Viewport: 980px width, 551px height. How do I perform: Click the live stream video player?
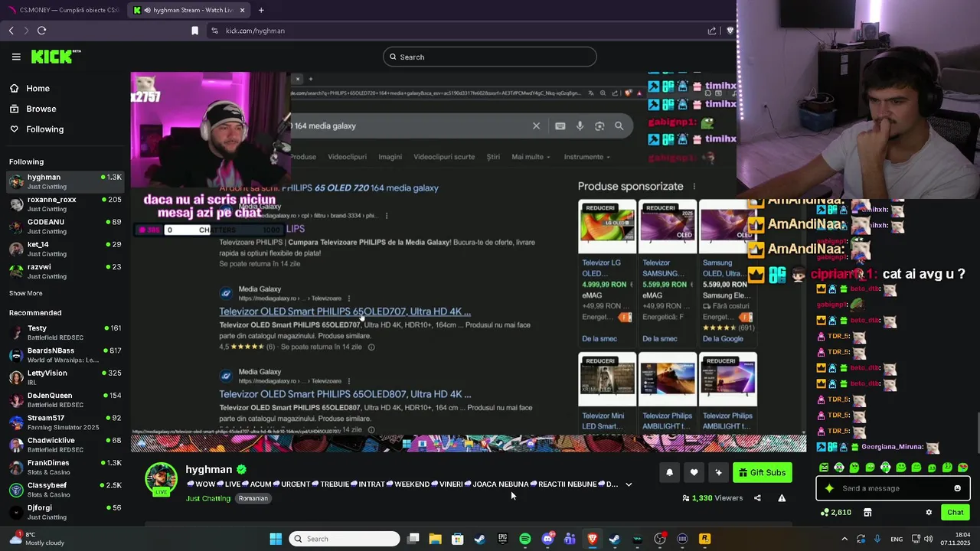[469, 262]
